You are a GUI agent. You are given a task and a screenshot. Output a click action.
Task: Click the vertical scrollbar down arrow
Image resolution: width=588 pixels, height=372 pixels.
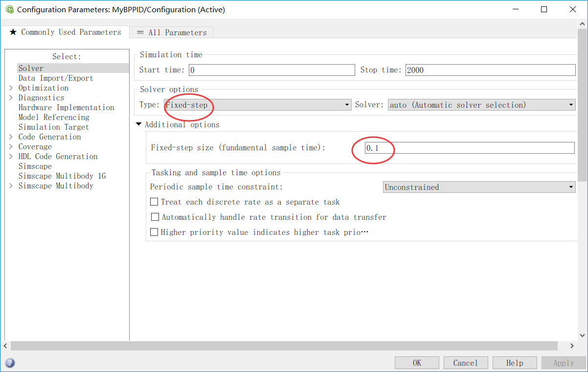582,336
